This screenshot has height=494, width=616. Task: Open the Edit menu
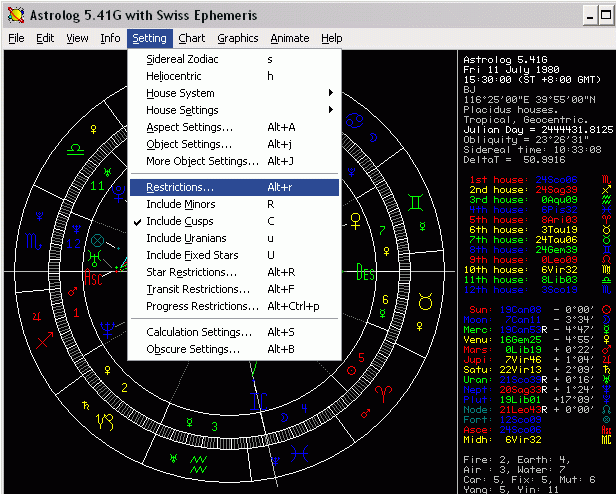tap(45, 38)
